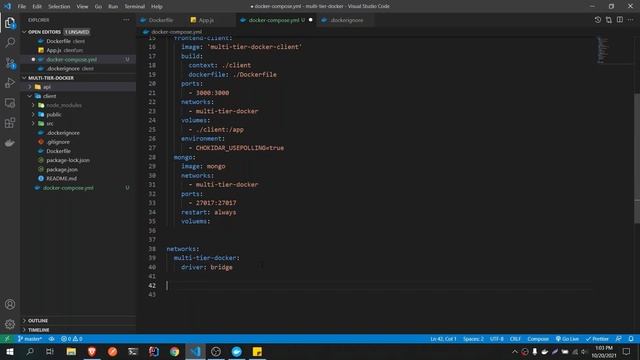The width and height of the screenshot is (640, 360).
Task: Open the Selection menu
Action: click(59, 6)
